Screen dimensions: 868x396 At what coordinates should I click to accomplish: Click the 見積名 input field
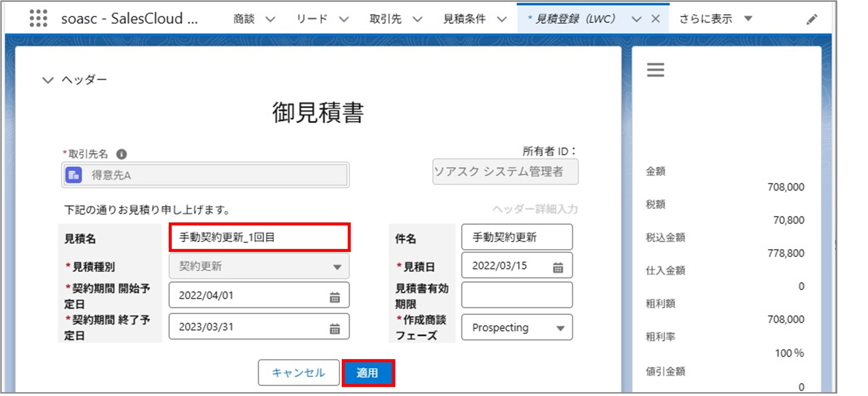coord(259,236)
